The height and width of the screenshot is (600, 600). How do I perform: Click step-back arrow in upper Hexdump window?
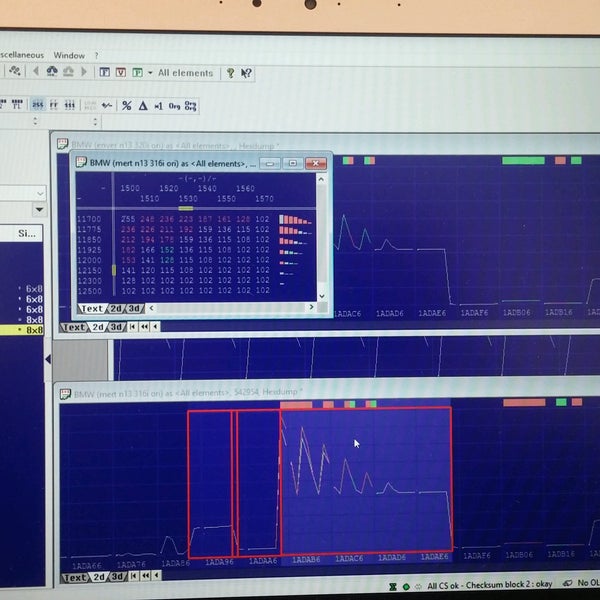pyautogui.click(x=155, y=327)
